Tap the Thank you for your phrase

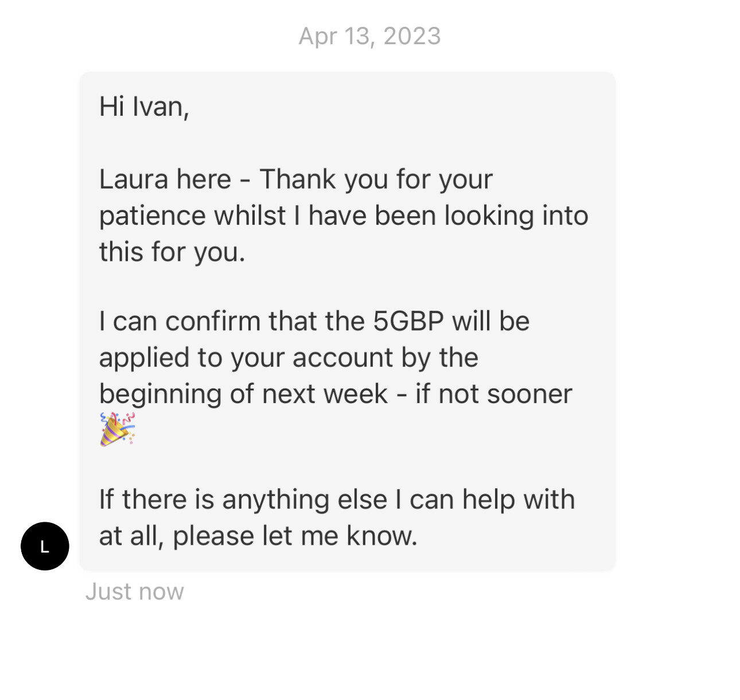coord(376,180)
